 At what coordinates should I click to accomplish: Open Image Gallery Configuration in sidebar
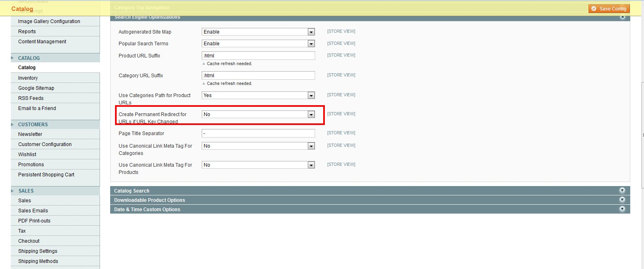coord(55,21)
